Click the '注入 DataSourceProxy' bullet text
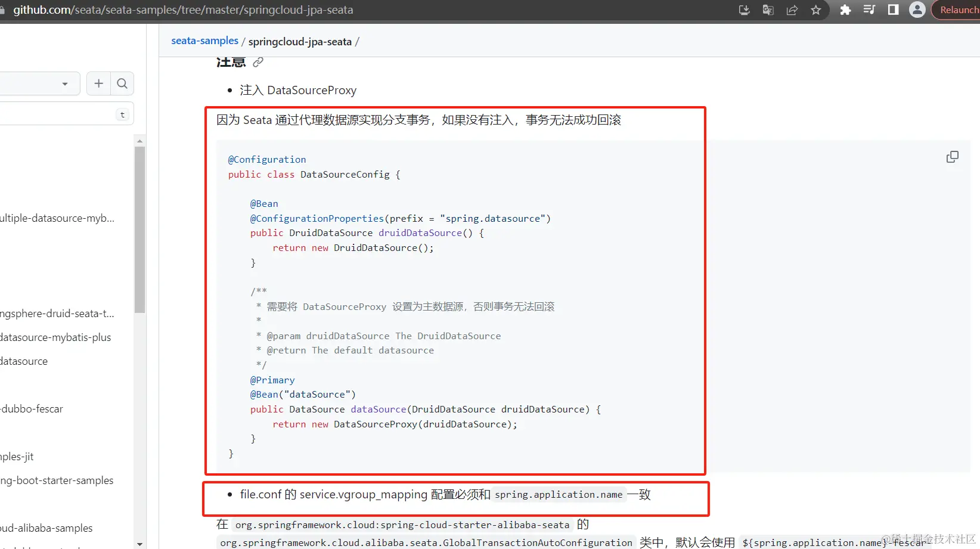 (298, 90)
